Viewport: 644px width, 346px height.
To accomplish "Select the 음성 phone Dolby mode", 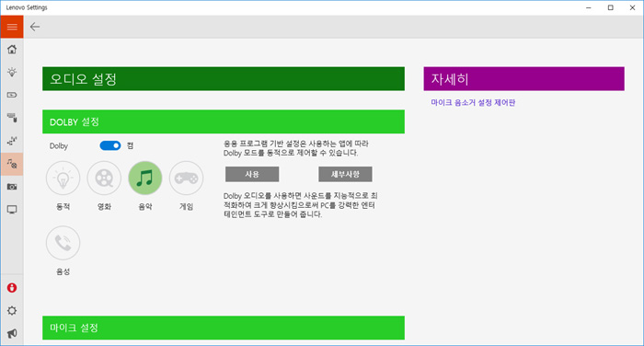I will 63,243.
